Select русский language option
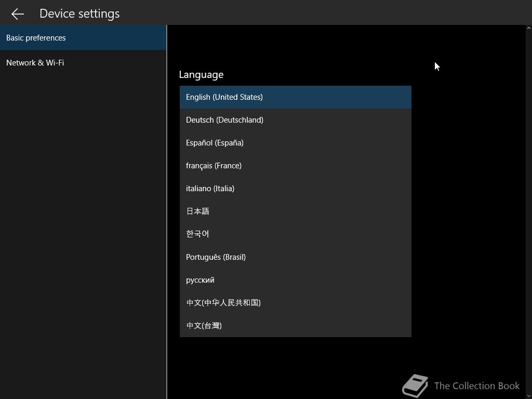532x399 pixels. pyautogui.click(x=295, y=280)
